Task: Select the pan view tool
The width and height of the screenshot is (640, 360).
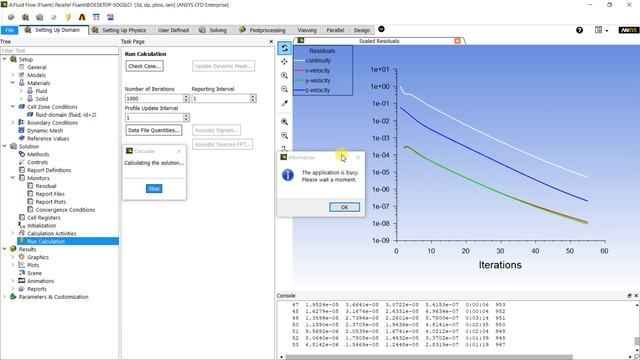Action: [x=284, y=62]
